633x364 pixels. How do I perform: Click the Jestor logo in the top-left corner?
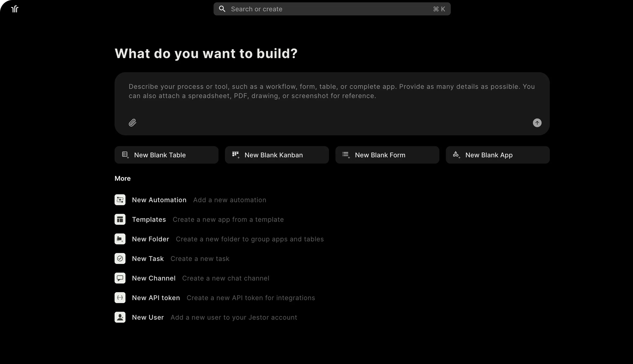click(14, 9)
